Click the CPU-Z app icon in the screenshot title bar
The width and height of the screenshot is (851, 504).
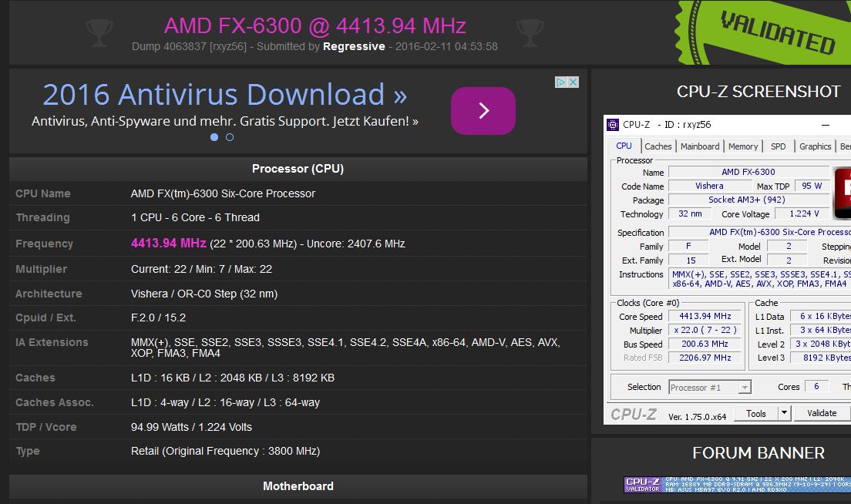613,125
